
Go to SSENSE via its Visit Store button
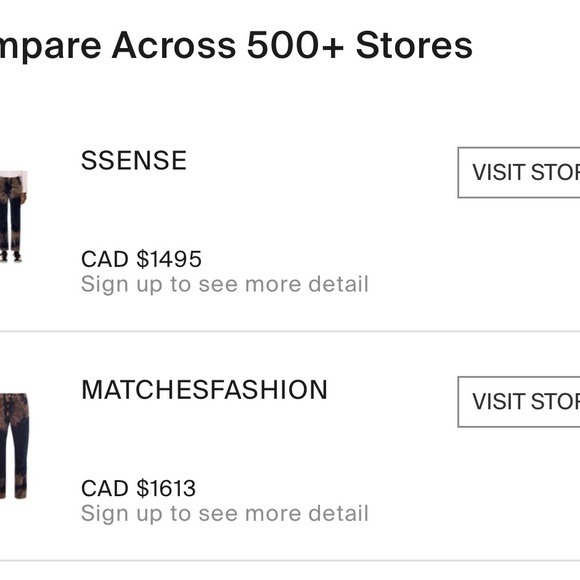(519, 172)
